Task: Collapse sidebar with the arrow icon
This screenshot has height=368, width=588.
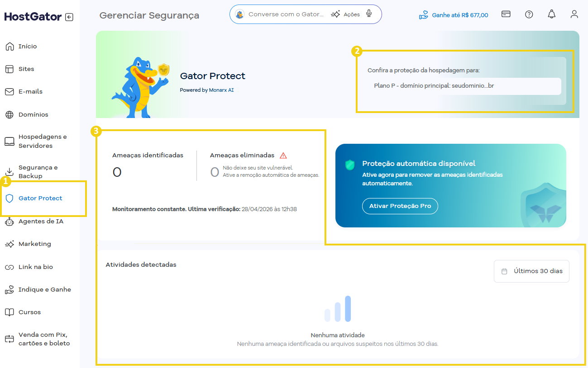Action: click(69, 17)
